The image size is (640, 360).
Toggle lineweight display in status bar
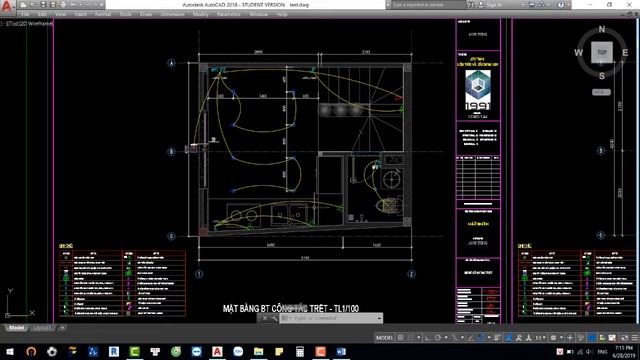[x=497, y=338]
